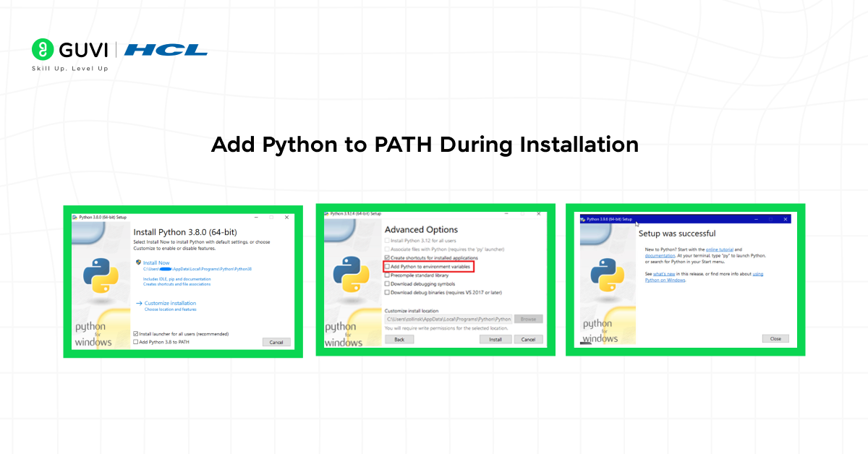Viewport: 868px width, 454px height.
Task: Click the shield icon beside Install Now
Action: (x=138, y=262)
